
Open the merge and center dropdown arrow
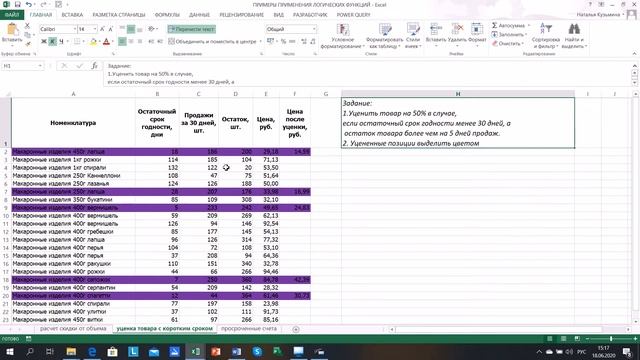pos(260,42)
